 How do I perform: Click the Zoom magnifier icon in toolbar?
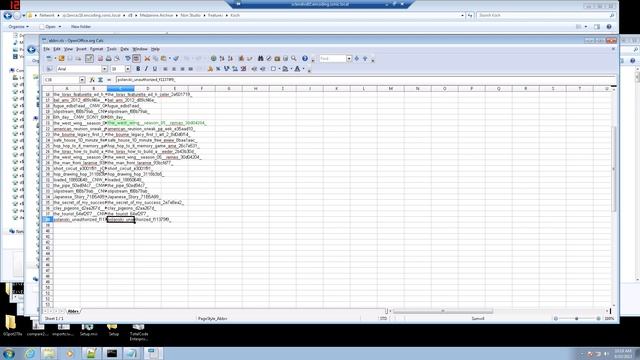pos(294,59)
